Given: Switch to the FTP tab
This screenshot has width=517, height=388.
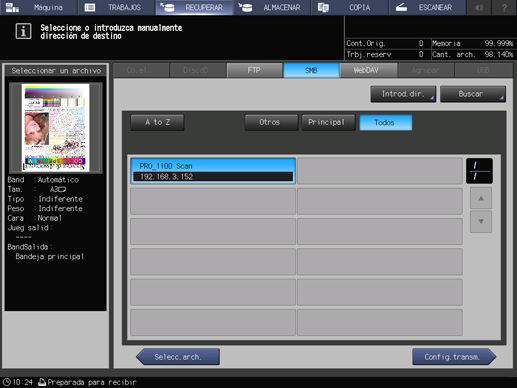Looking at the screenshot, I should (x=255, y=70).
